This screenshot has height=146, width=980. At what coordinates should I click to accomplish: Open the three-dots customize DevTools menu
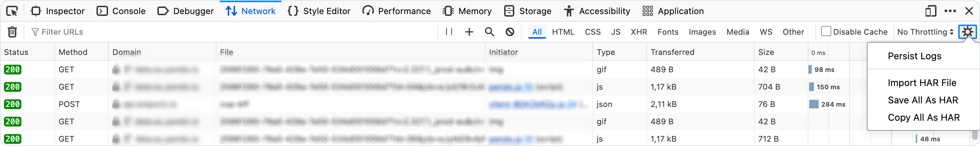(950, 11)
